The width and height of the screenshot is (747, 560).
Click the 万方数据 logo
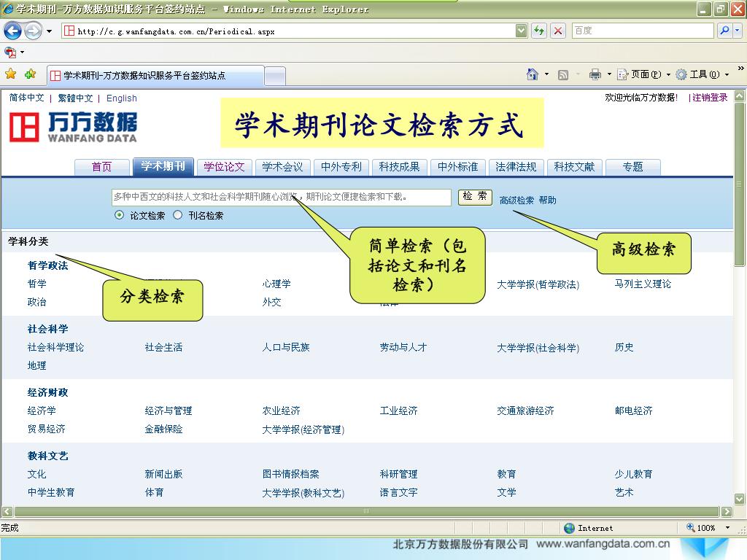pos(74,127)
